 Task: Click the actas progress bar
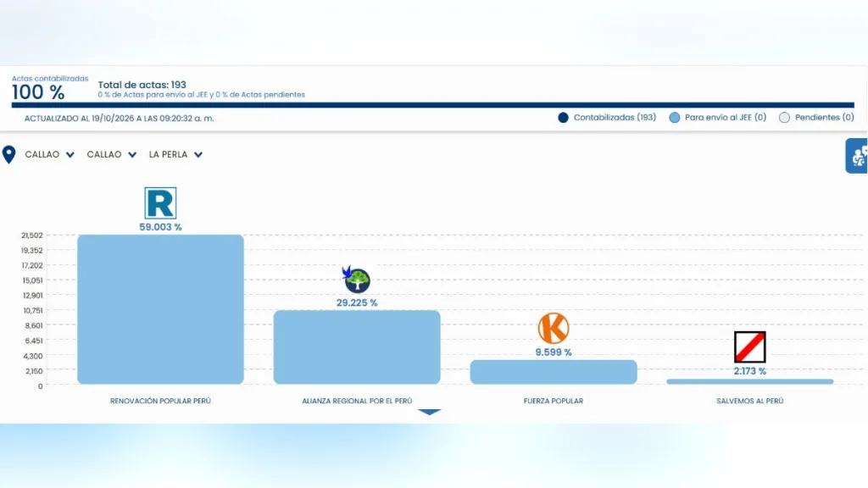point(433,104)
